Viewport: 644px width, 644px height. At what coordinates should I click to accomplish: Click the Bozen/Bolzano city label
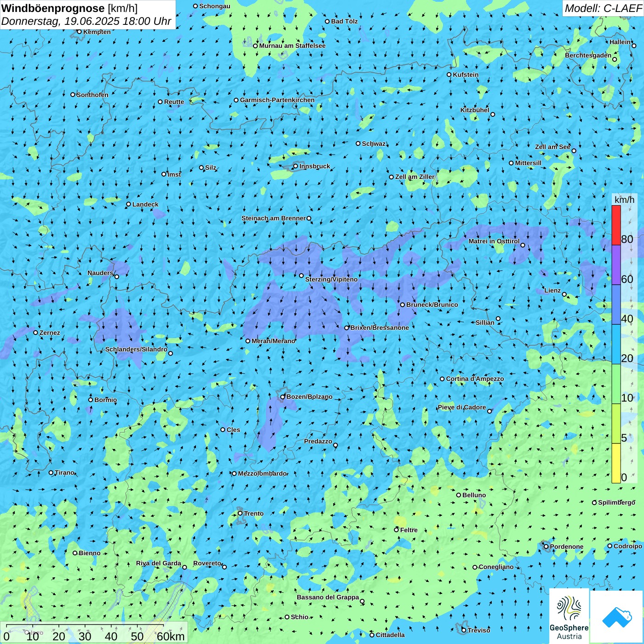coord(309,397)
